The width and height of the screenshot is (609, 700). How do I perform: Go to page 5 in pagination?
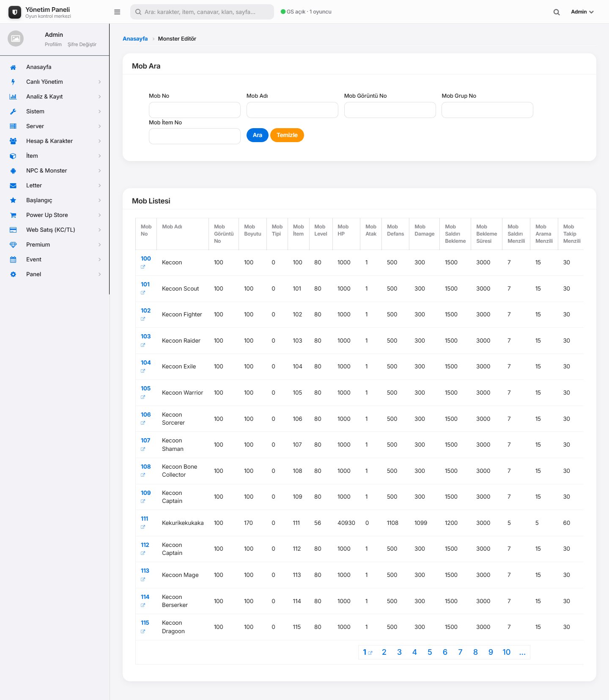coord(430,652)
